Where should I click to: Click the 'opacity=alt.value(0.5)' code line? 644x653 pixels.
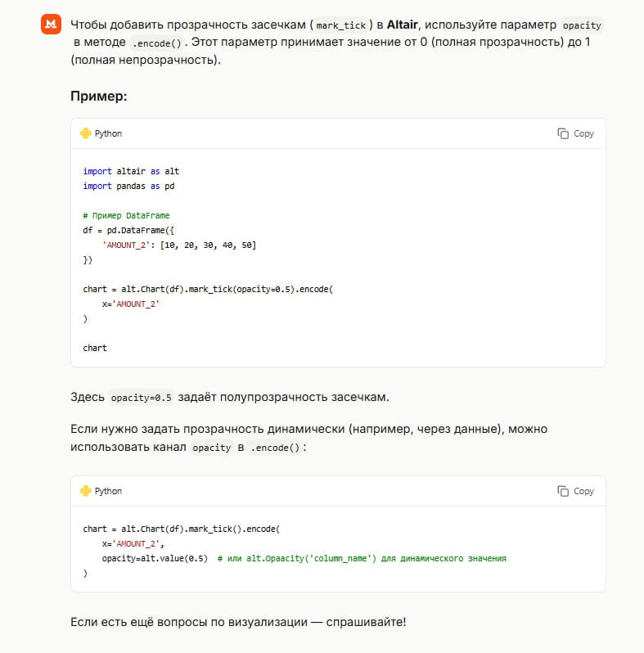(x=155, y=558)
